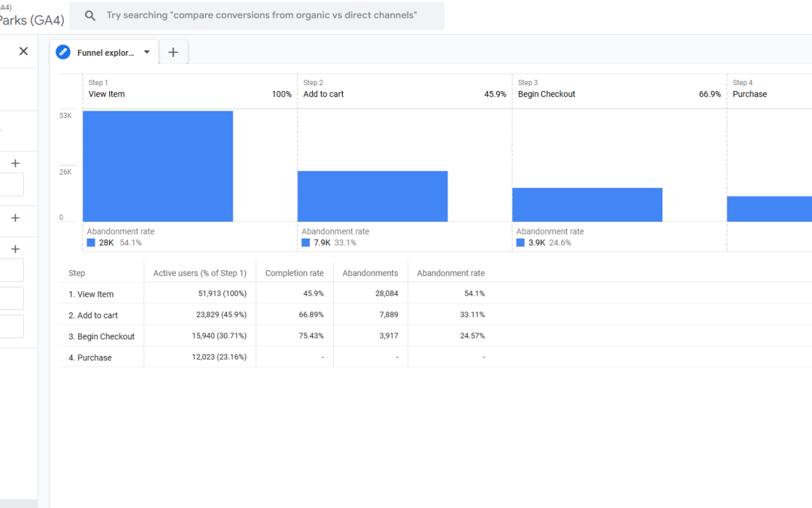Screen dimensions: 812x508
Task: Select the '3. Begin Checkout' table row label
Action: [101, 337]
